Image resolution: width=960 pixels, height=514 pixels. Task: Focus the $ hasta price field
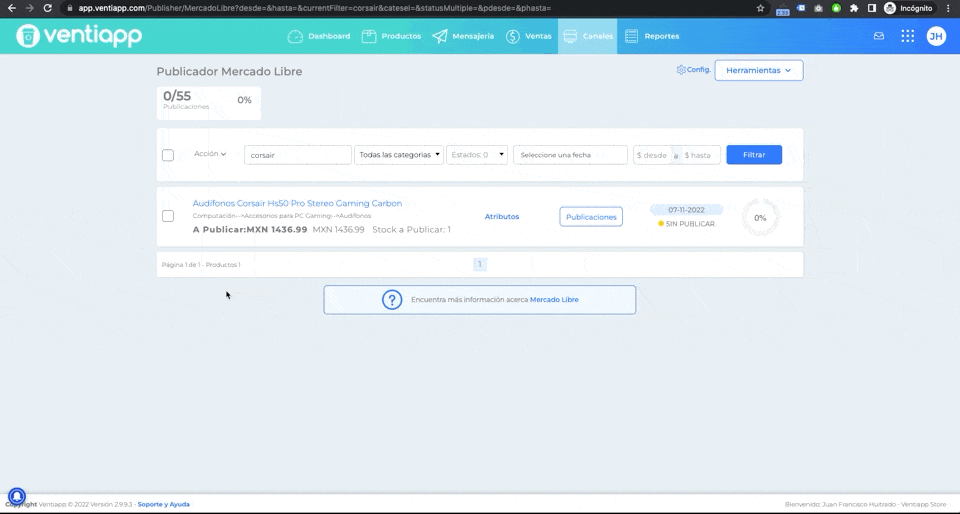click(x=700, y=155)
